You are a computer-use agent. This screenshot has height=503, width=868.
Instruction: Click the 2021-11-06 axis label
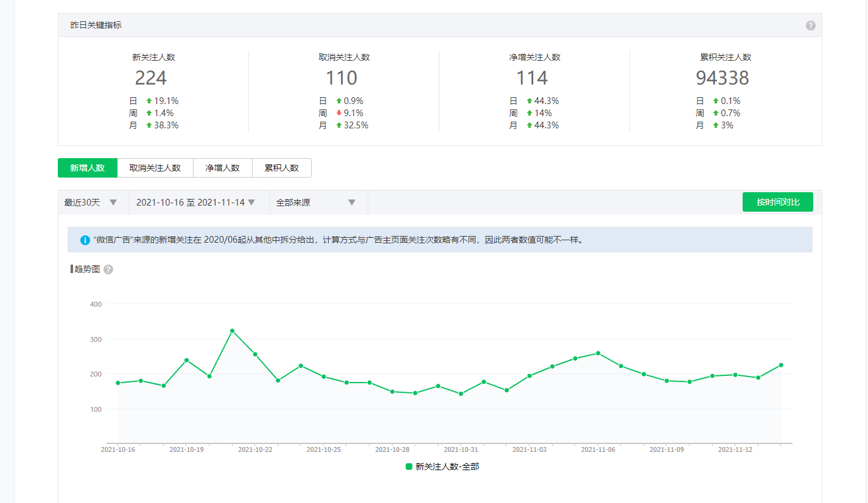[598, 449]
